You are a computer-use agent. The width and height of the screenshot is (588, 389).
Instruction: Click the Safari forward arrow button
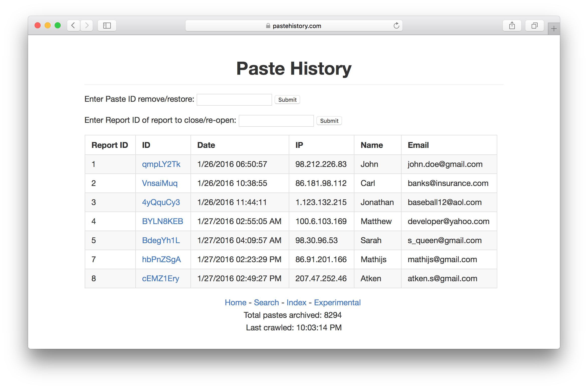coord(87,26)
